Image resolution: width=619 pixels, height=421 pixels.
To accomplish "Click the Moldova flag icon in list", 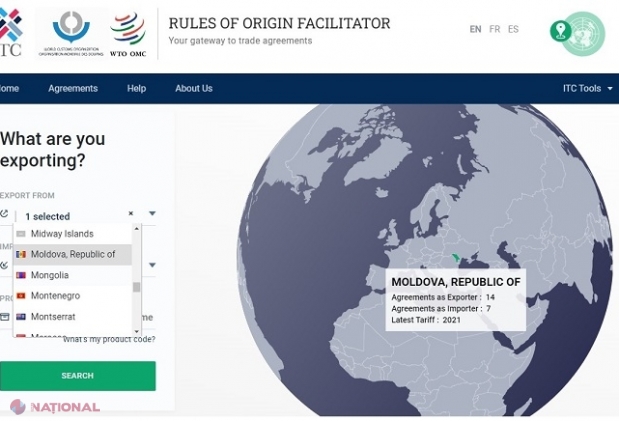I will (21, 254).
